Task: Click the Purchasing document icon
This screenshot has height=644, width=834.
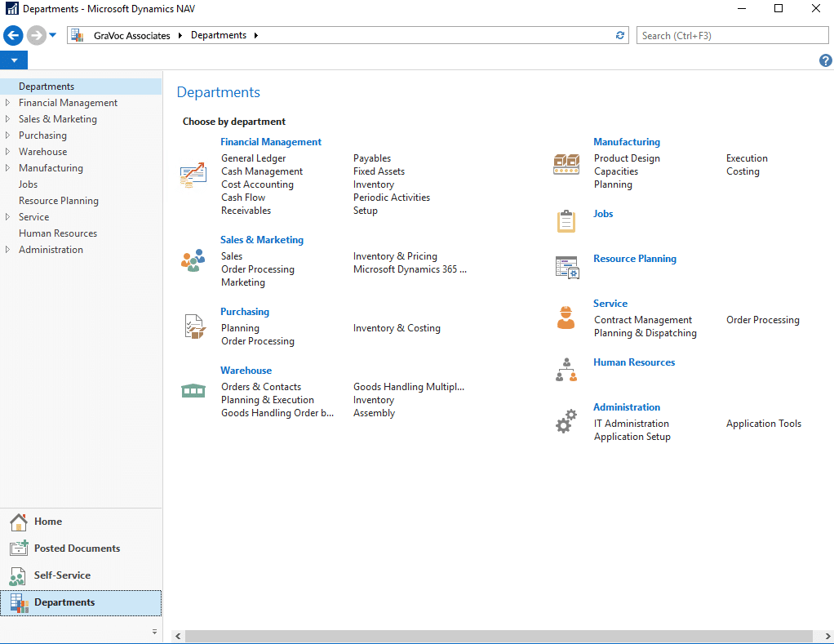Action: [195, 326]
